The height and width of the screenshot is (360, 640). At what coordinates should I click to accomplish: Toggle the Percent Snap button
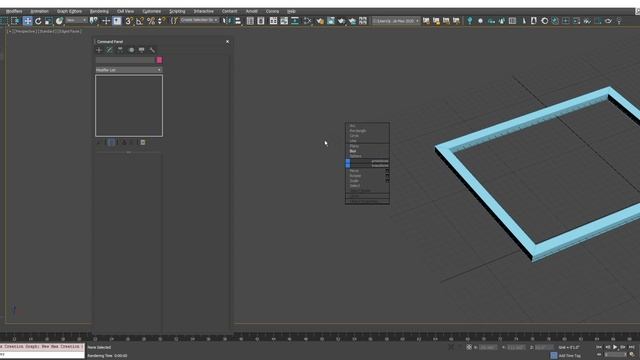click(151, 21)
